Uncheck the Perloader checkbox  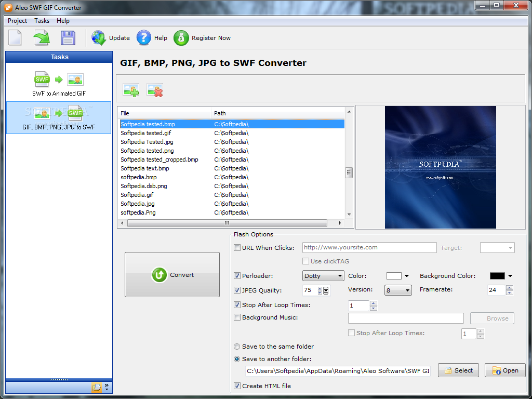237,276
